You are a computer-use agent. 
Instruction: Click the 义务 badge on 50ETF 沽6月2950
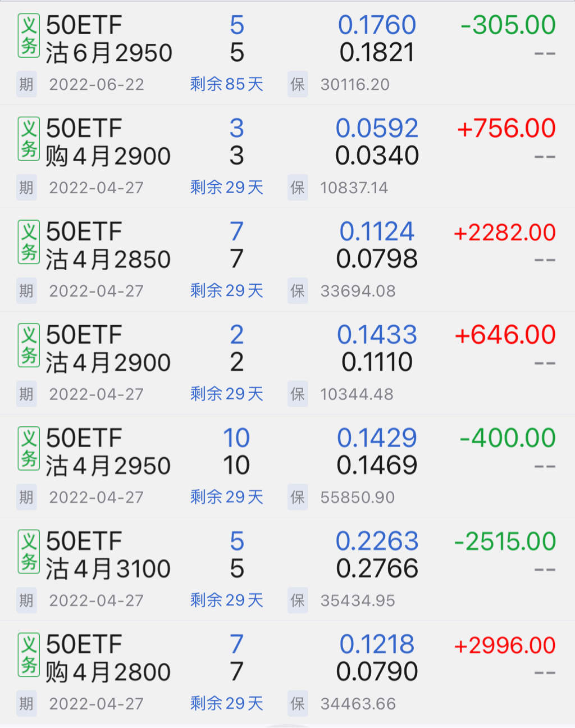(29, 35)
